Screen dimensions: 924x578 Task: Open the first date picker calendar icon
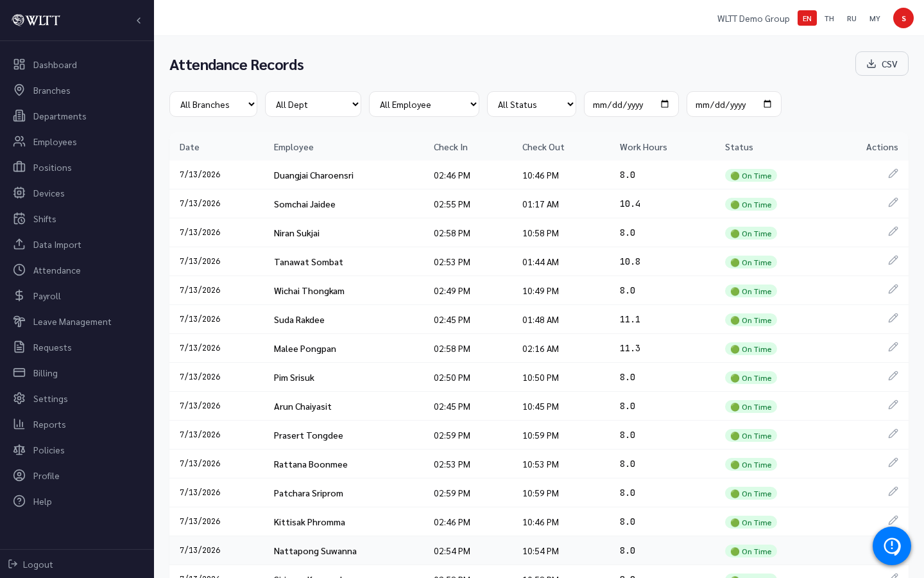pos(665,104)
